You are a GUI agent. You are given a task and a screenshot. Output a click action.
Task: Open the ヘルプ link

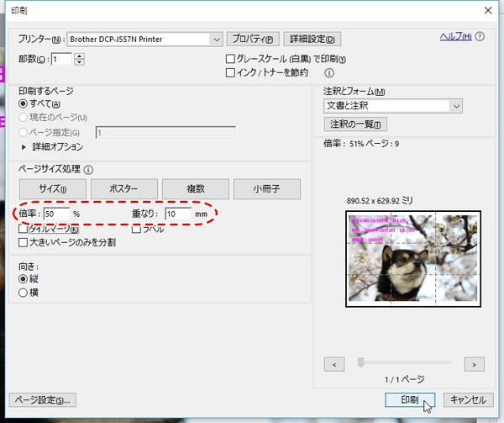pos(455,36)
